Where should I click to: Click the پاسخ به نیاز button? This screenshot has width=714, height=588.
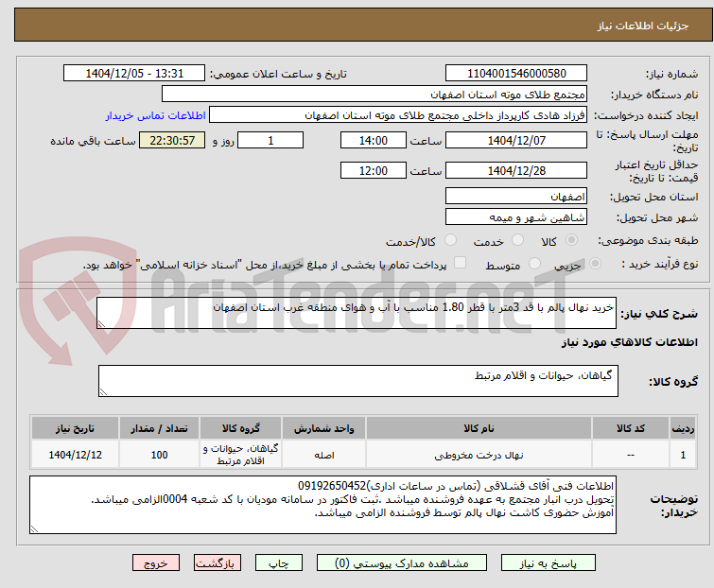click(x=548, y=563)
